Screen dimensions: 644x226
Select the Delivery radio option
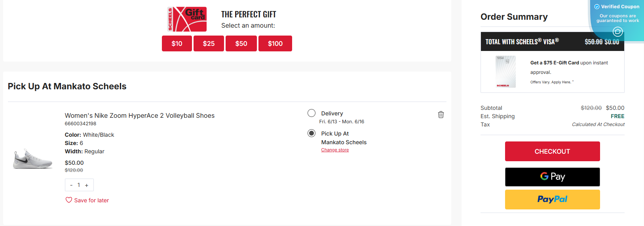pyautogui.click(x=312, y=113)
